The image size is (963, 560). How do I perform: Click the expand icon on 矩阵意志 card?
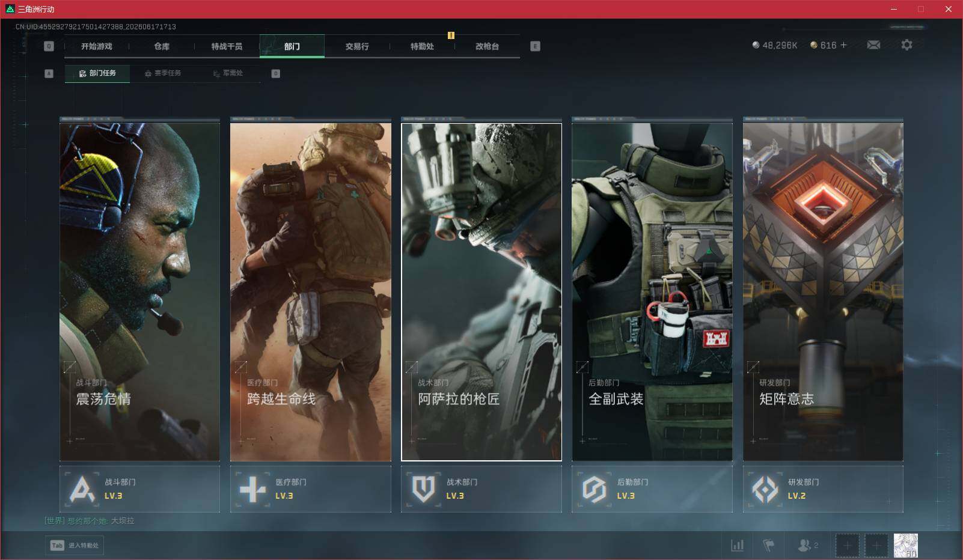[x=753, y=367]
